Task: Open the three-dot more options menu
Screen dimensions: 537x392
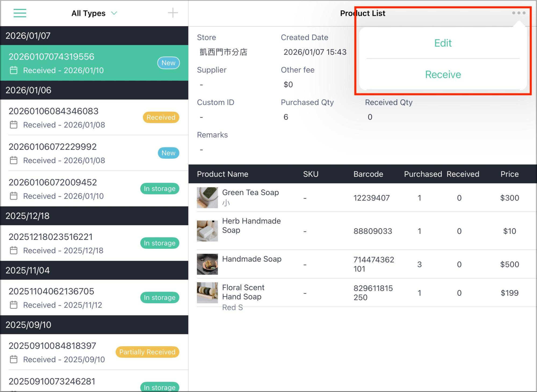Action: click(x=519, y=13)
